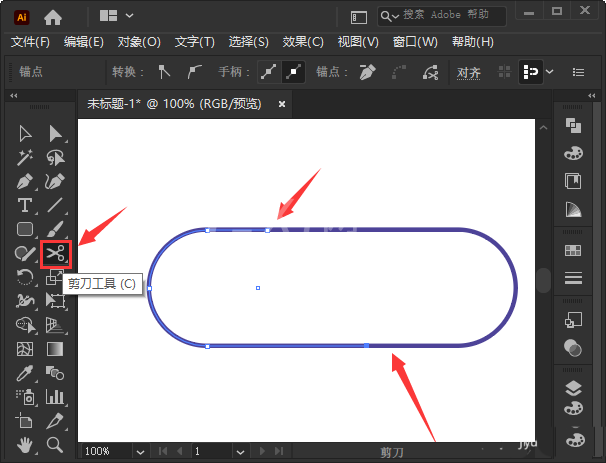
Task: Select the Gradient tool
Action: [55, 349]
